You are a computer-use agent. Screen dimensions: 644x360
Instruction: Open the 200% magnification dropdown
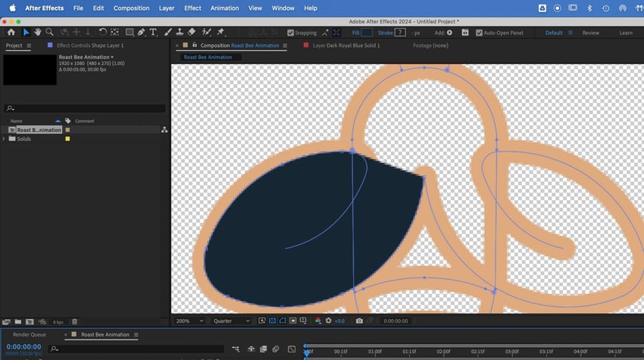point(189,321)
